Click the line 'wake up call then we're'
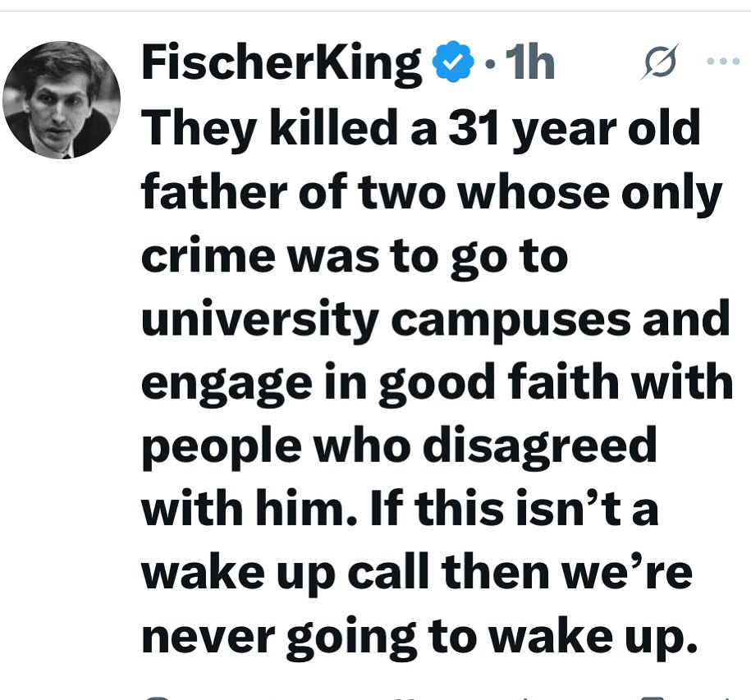The height and width of the screenshot is (700, 751). 417,571
